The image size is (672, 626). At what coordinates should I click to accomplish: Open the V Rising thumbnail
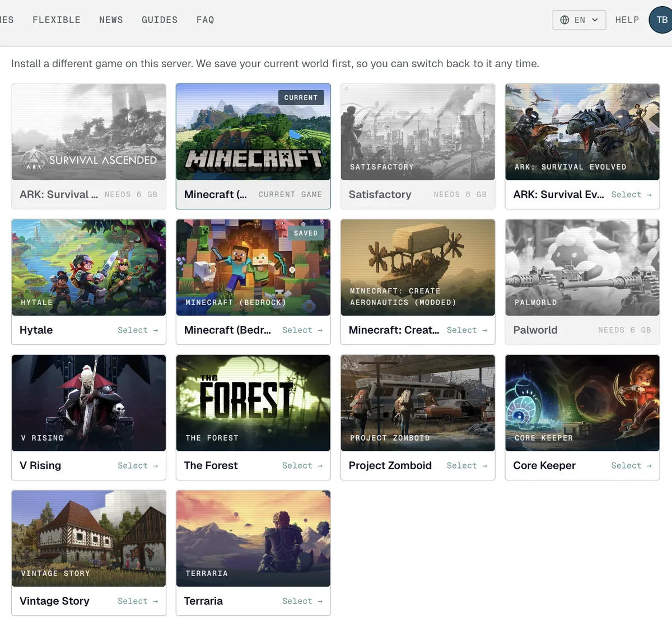(x=88, y=403)
